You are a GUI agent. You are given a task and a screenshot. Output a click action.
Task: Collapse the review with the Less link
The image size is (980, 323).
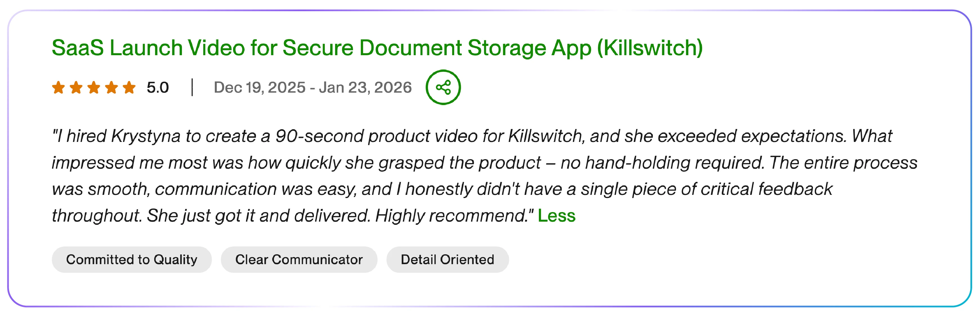pos(556,216)
